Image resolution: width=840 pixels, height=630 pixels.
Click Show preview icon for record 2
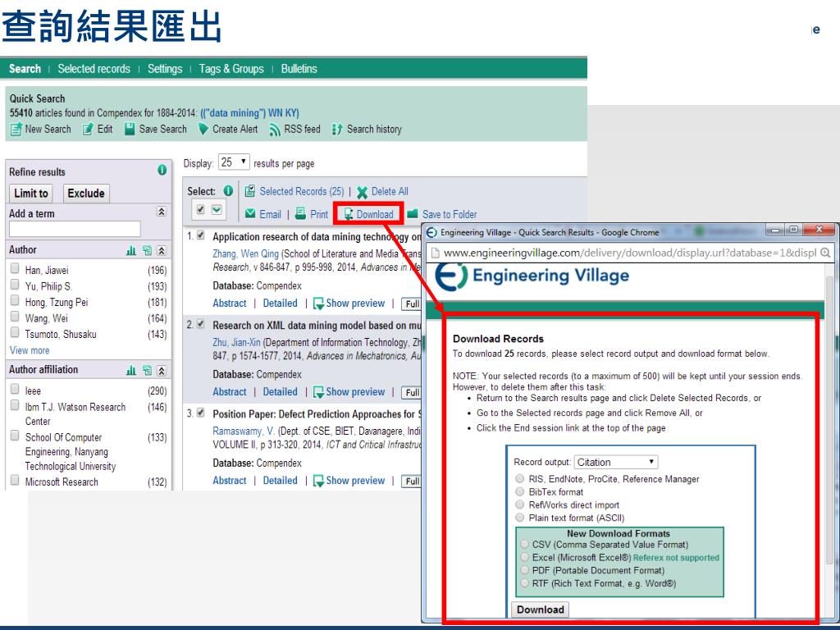[318, 393]
